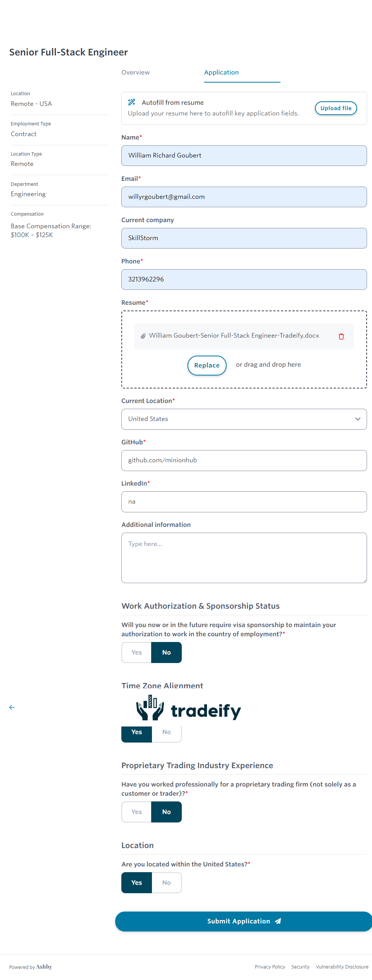Screen dimensions: 372x980
Task: Select the Application tab
Action: (221, 72)
